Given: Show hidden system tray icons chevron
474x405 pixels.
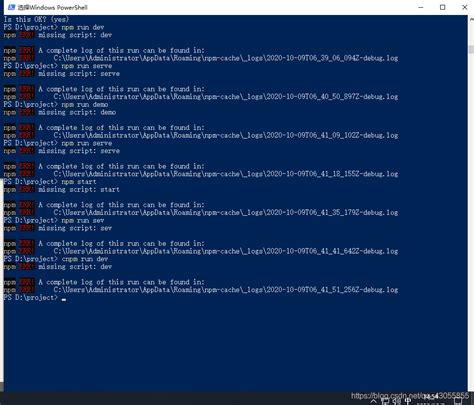Looking at the screenshot, I should point(374,401).
